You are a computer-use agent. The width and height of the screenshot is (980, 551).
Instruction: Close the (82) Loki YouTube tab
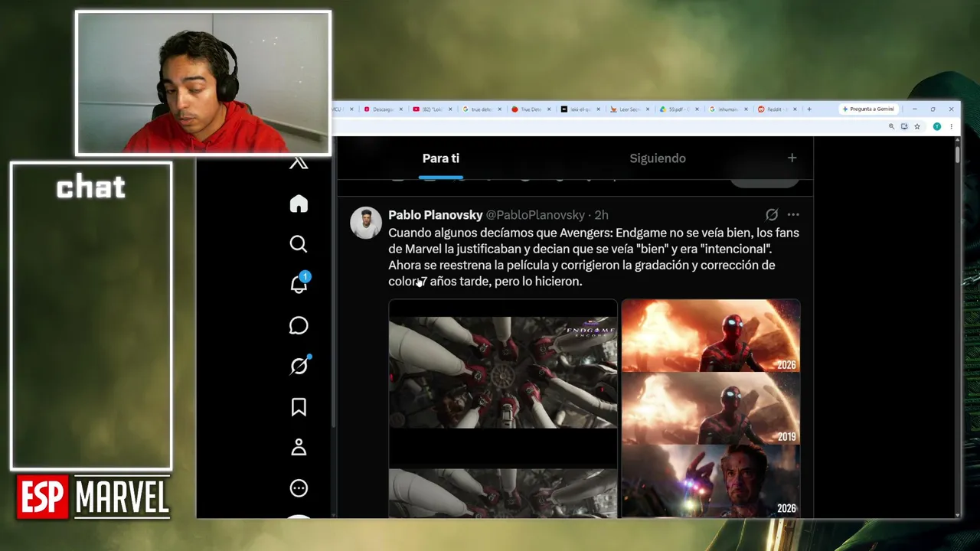450,109
